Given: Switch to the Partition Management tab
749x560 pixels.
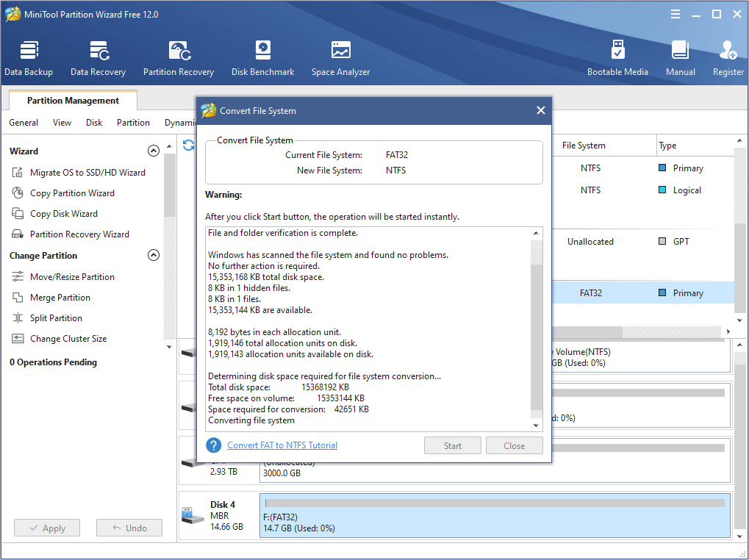Looking at the screenshot, I should (73, 100).
